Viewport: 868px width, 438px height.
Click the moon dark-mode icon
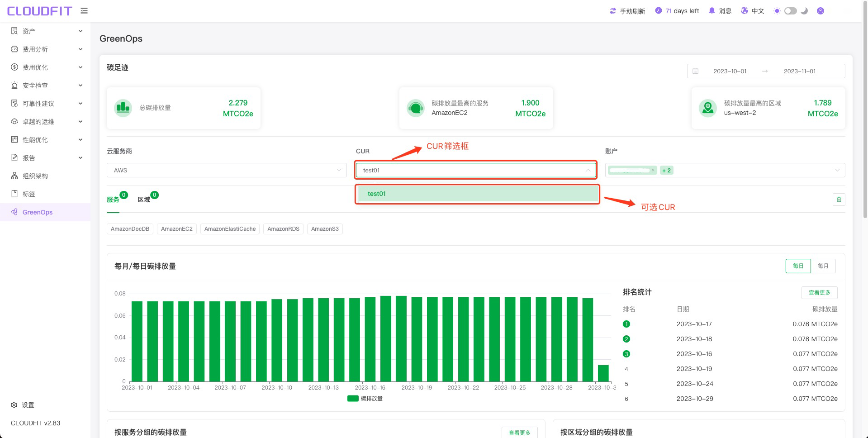pos(804,11)
